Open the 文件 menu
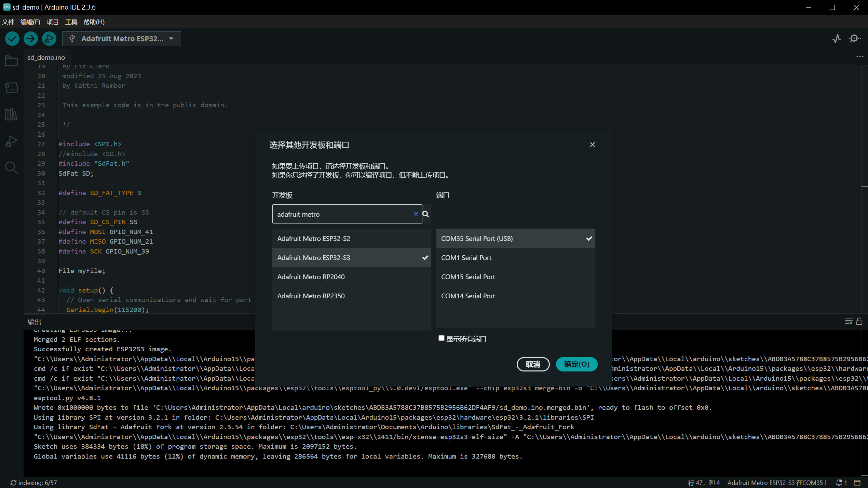Screen dimensions: 868x488 [x=8, y=22]
